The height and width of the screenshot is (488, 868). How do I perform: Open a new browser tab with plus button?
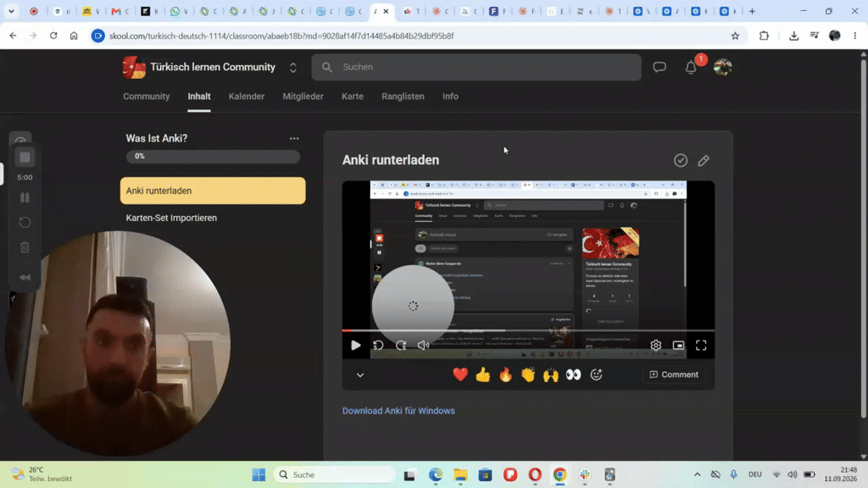click(752, 11)
